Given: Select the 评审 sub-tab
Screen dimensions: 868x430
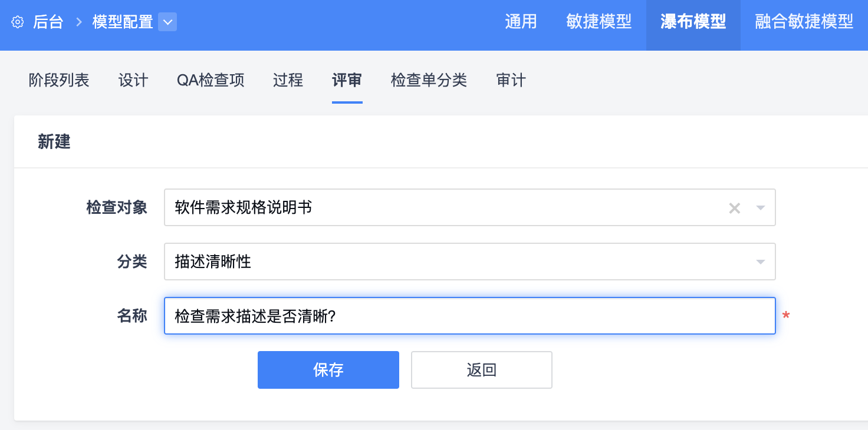Looking at the screenshot, I should click(347, 80).
